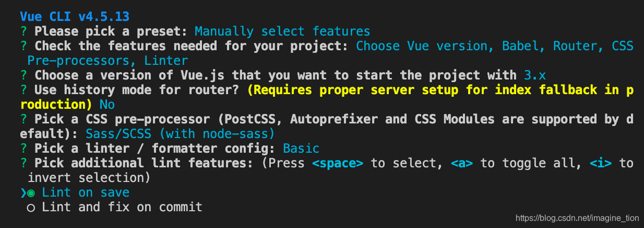The image size is (644, 228).
Task: Click the question mark before "Please pick a preset"
Action: 23,31
